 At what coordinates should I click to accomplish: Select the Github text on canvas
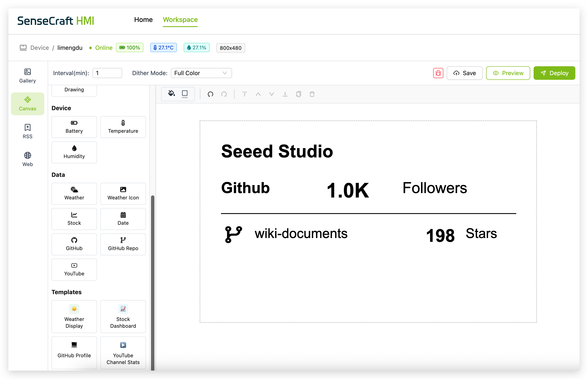pos(245,188)
